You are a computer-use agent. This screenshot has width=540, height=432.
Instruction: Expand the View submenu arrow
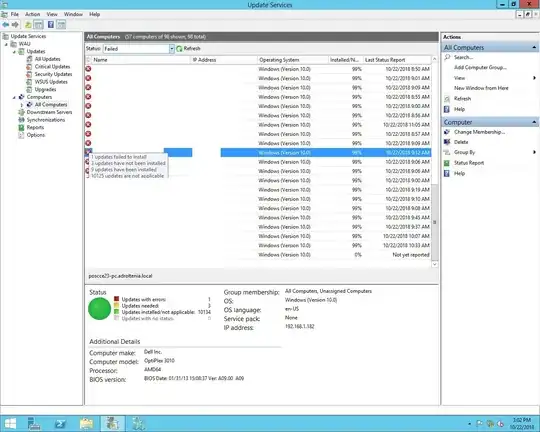(x=534, y=78)
